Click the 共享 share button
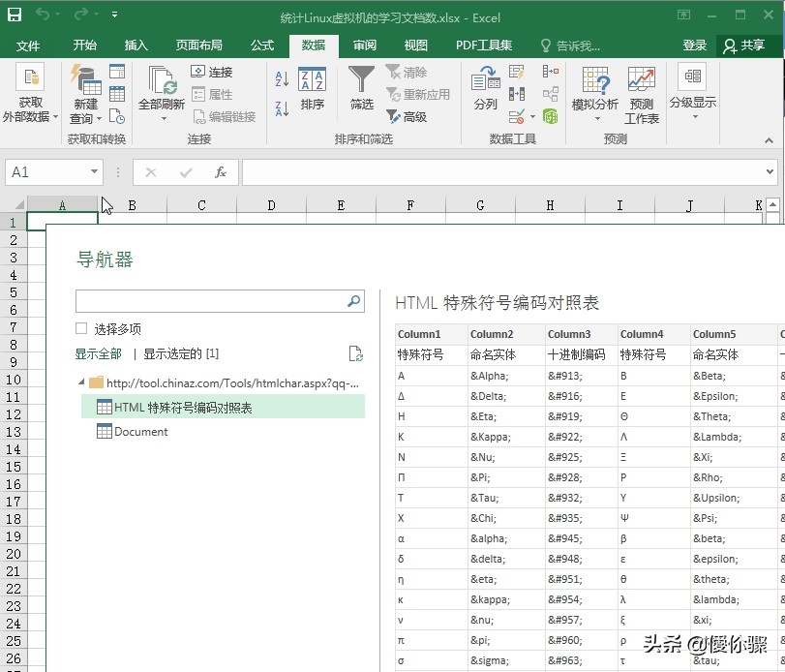 (742, 46)
